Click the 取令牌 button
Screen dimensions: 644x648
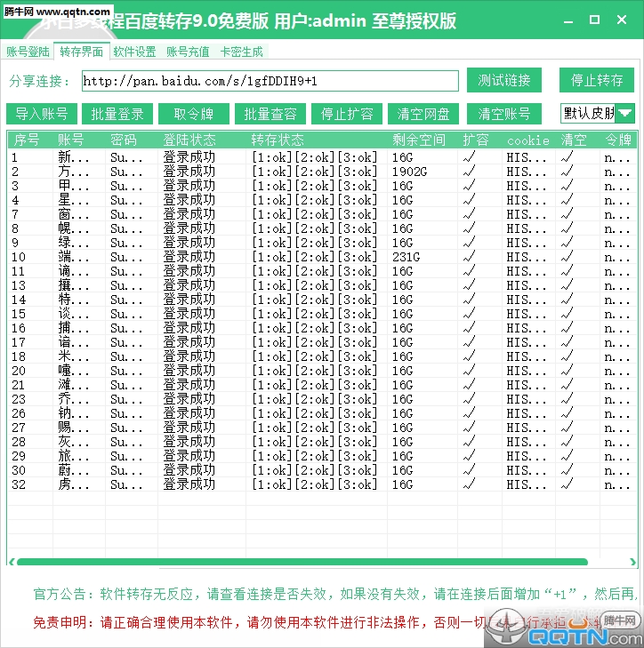[194, 114]
